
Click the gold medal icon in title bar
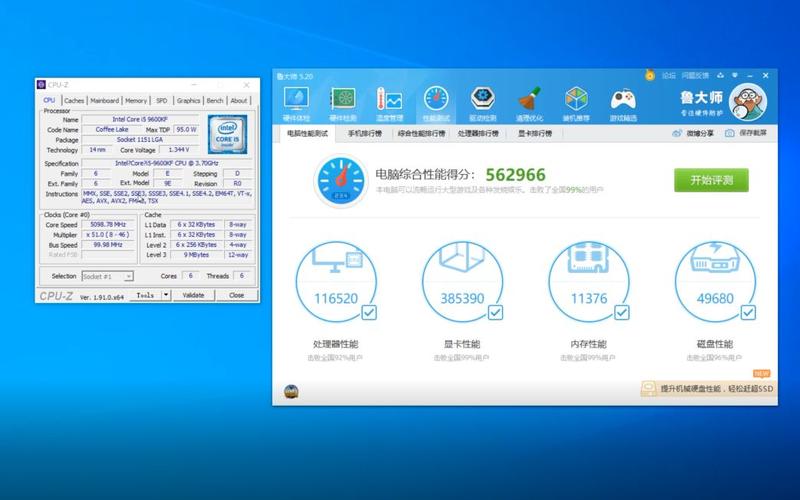click(x=649, y=75)
